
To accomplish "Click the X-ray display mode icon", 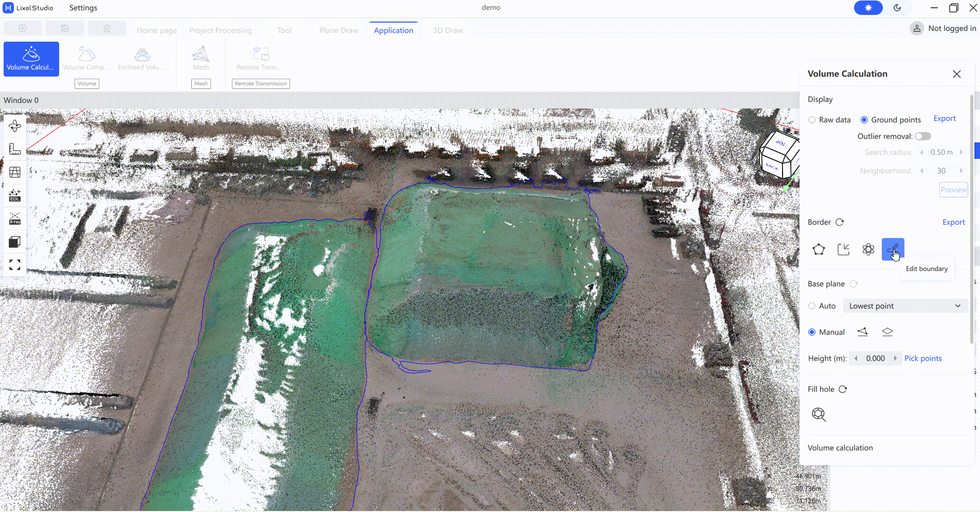I will [15, 218].
